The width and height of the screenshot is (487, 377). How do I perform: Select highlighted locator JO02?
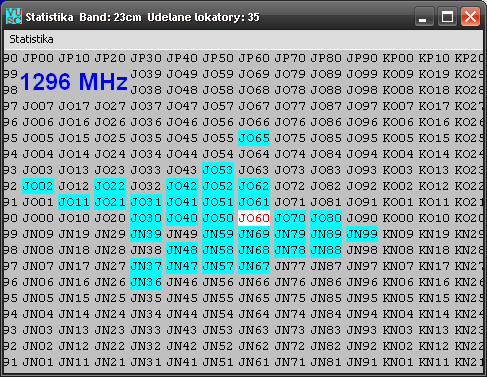[x=38, y=186]
